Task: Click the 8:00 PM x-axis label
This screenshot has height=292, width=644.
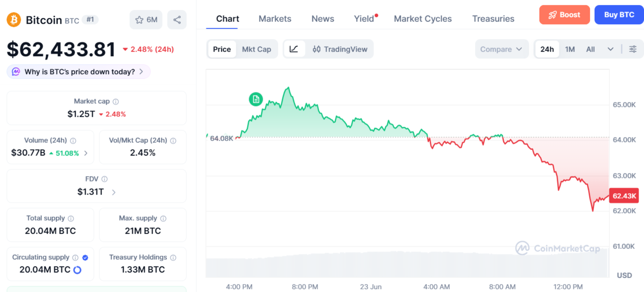Action: (x=305, y=287)
